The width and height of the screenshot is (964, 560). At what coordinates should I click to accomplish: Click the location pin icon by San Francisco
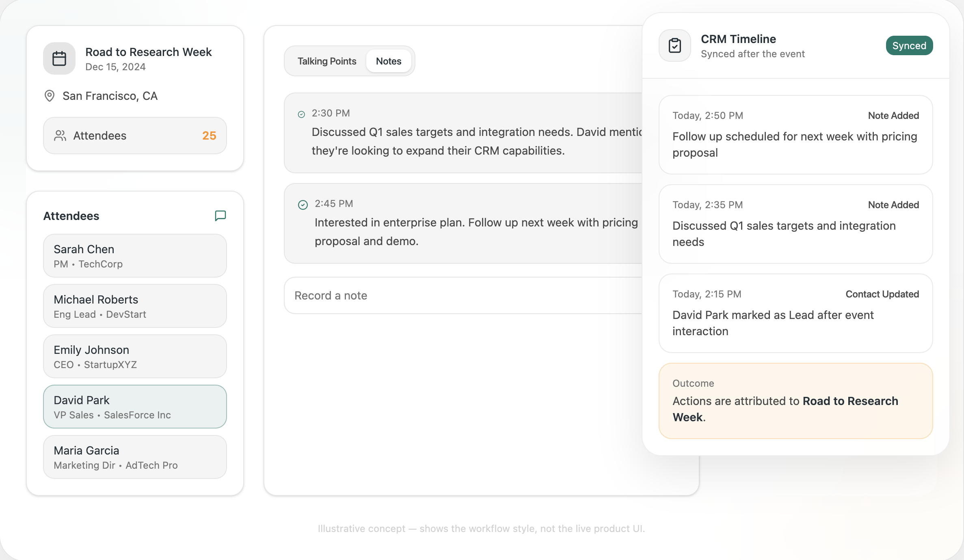coord(50,96)
